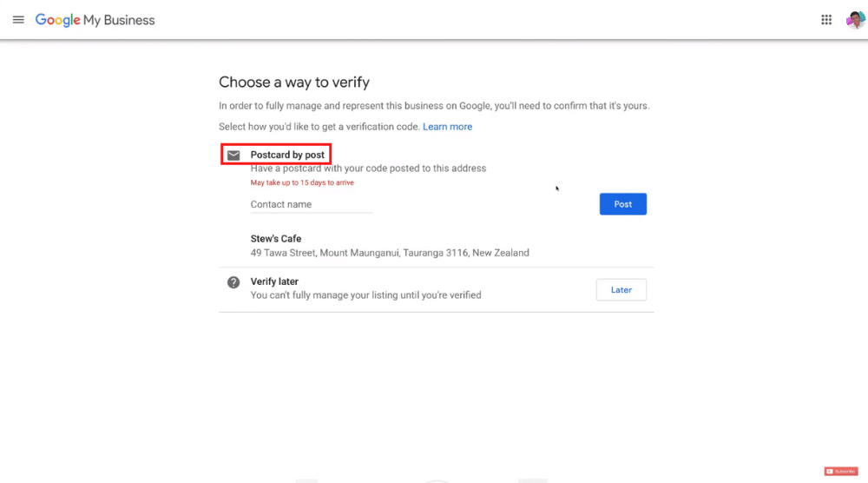
Task: Click the red Subscribe badge
Action: tap(841, 472)
